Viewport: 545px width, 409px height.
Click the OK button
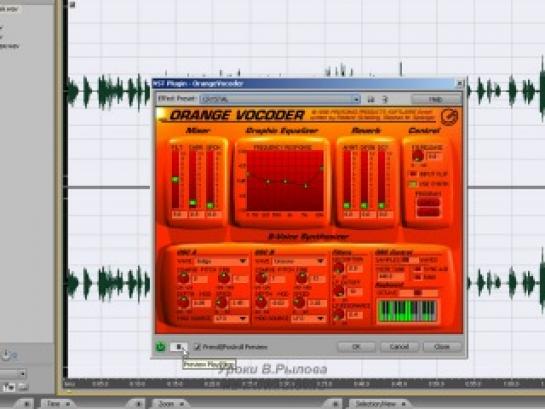356,346
